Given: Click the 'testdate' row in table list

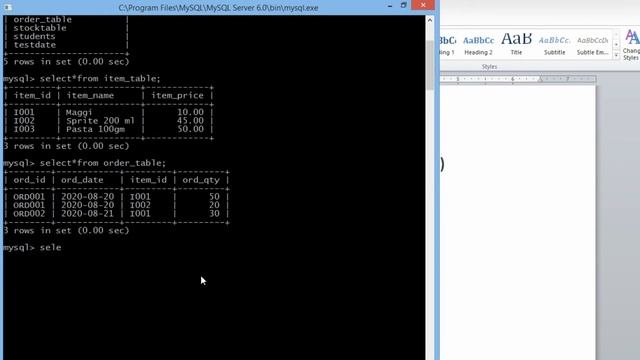Looking at the screenshot, I should pos(34,45).
